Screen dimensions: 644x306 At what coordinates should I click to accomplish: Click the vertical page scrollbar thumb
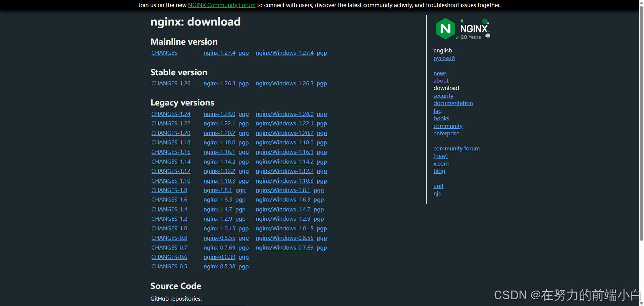[x=641, y=123]
